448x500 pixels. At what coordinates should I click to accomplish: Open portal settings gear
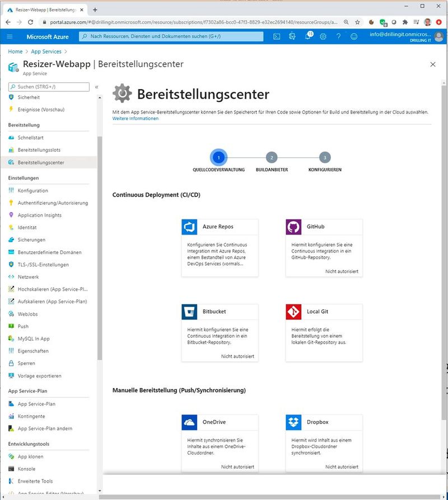(x=323, y=36)
